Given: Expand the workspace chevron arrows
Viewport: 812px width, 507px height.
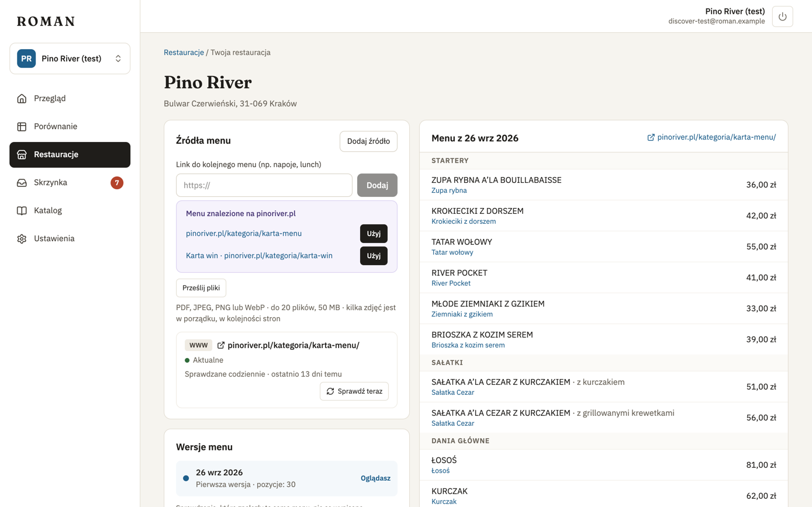Looking at the screenshot, I should pyautogui.click(x=118, y=58).
